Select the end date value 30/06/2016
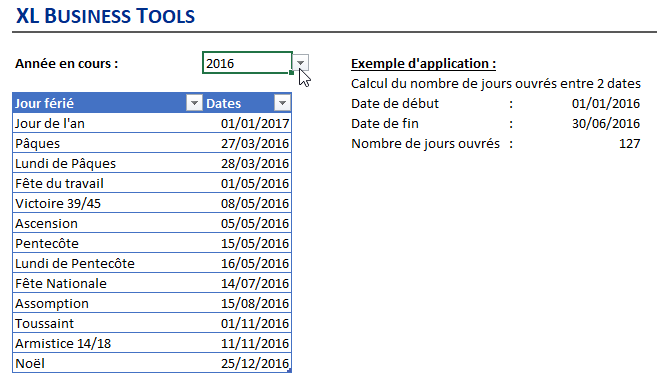This screenshot has width=657, height=380. [605, 124]
